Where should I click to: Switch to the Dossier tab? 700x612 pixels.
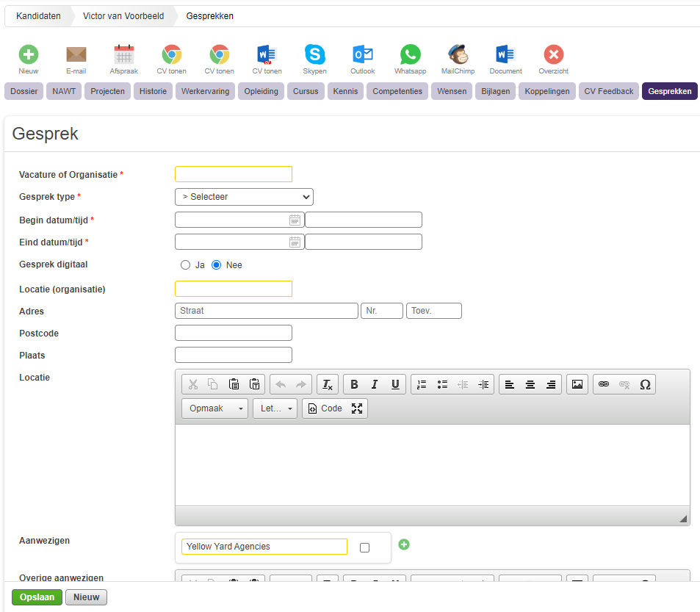pyautogui.click(x=24, y=91)
